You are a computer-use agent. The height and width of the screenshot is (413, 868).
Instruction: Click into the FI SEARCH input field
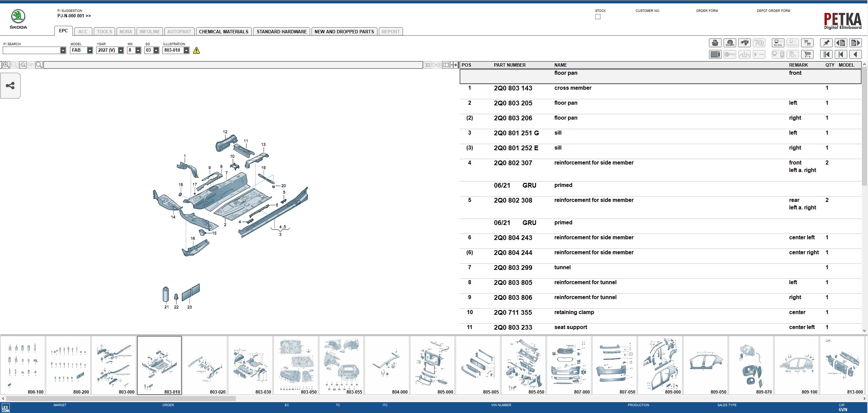[31, 50]
